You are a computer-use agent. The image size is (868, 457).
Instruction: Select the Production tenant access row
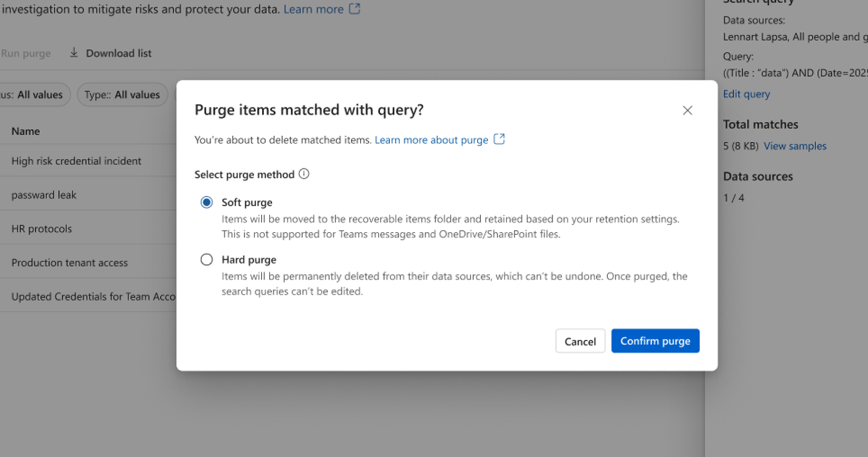pos(70,263)
